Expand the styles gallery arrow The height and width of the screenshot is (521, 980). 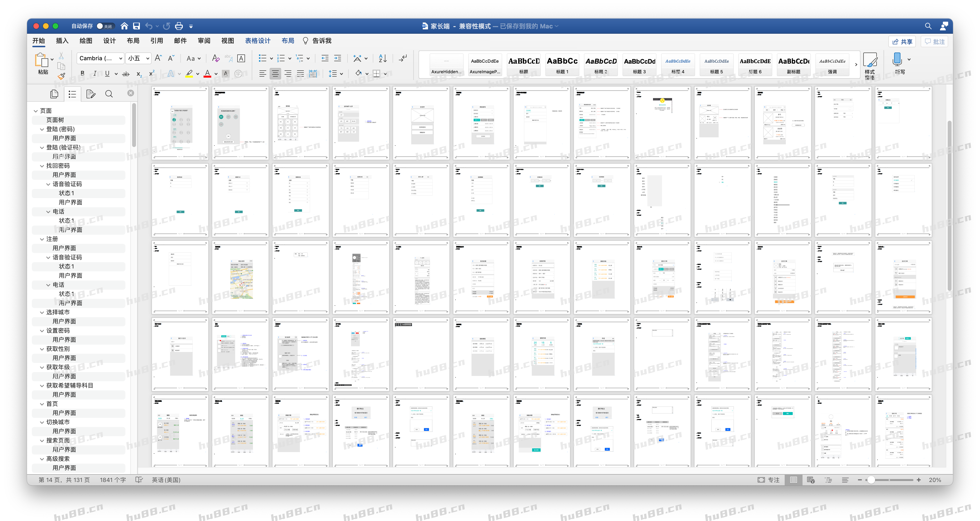click(856, 65)
